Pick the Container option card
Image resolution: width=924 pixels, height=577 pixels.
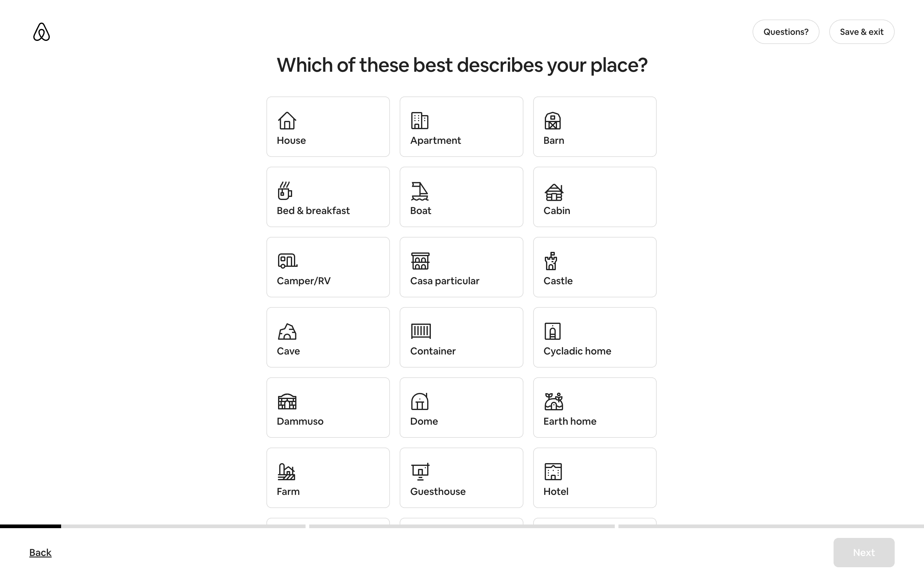coord(461,337)
